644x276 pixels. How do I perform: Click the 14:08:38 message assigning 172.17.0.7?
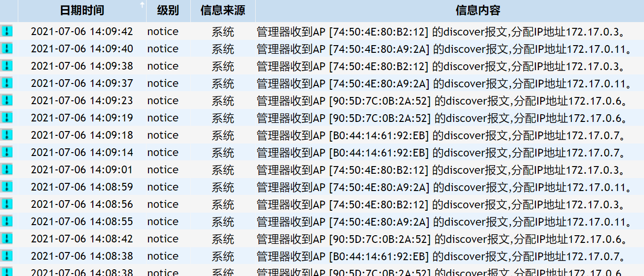pyautogui.click(x=441, y=257)
